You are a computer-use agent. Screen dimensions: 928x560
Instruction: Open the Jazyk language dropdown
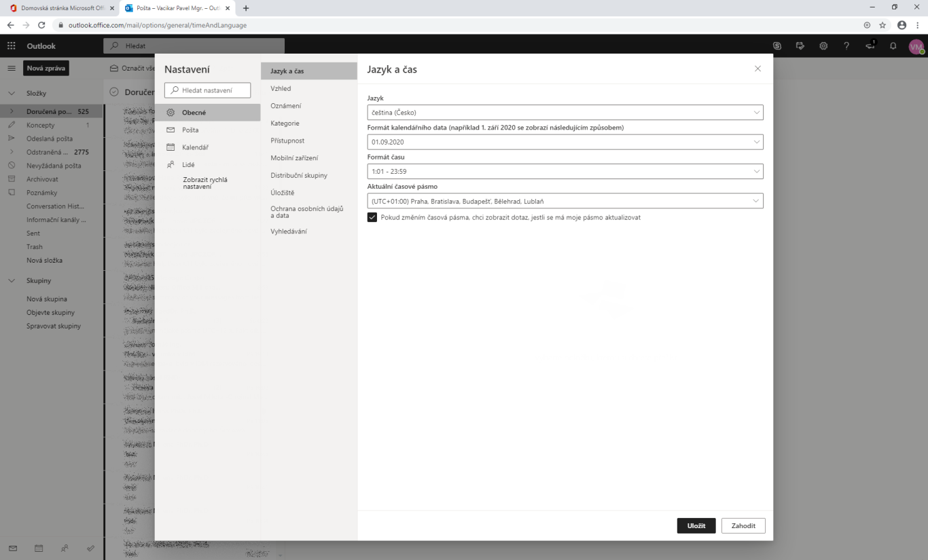pos(565,113)
